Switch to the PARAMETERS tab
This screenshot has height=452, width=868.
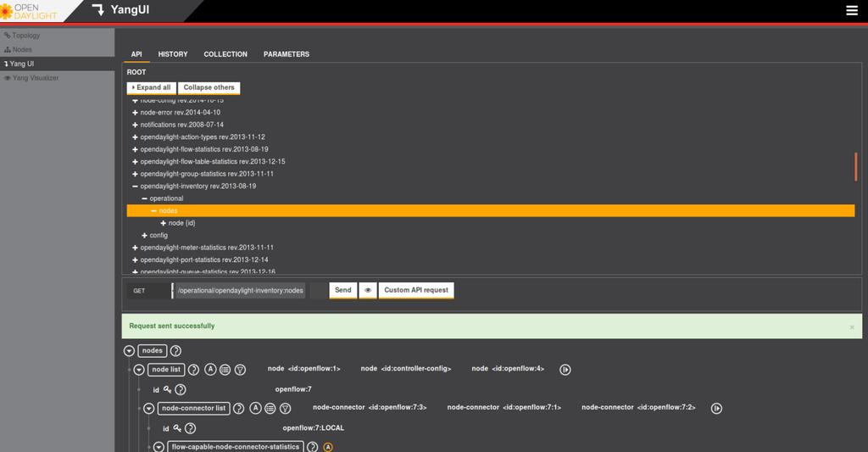click(287, 54)
